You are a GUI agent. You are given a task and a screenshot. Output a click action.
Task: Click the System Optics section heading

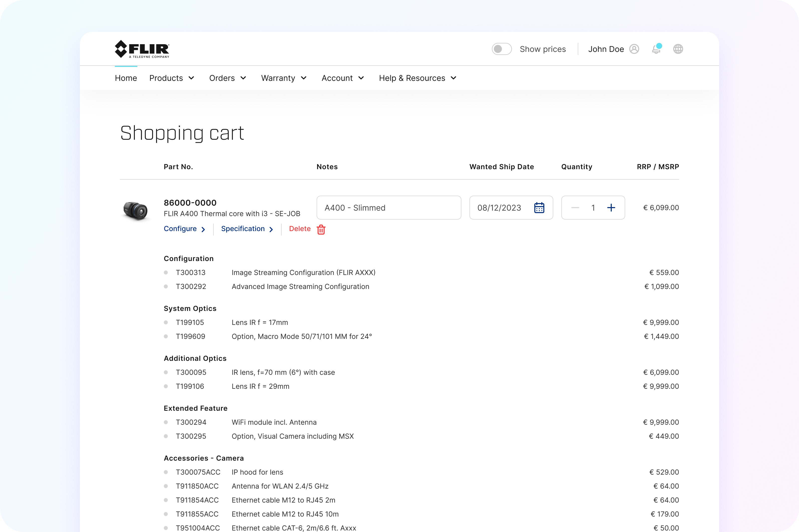pos(190,308)
